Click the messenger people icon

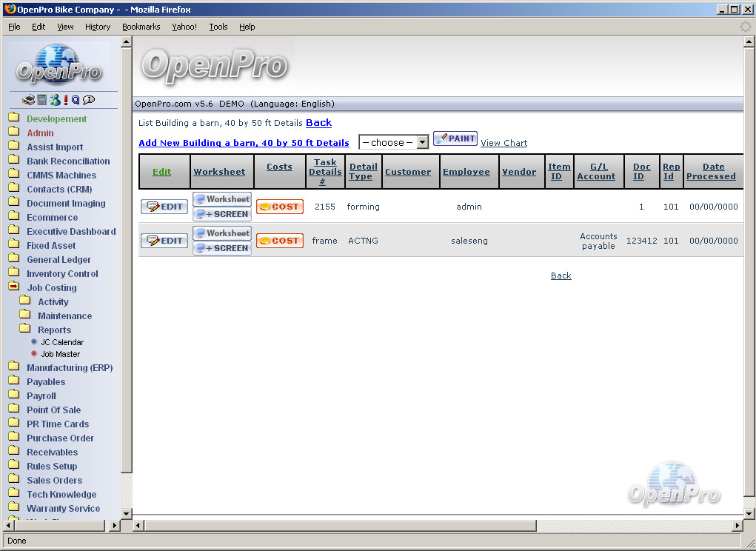pos(55,100)
